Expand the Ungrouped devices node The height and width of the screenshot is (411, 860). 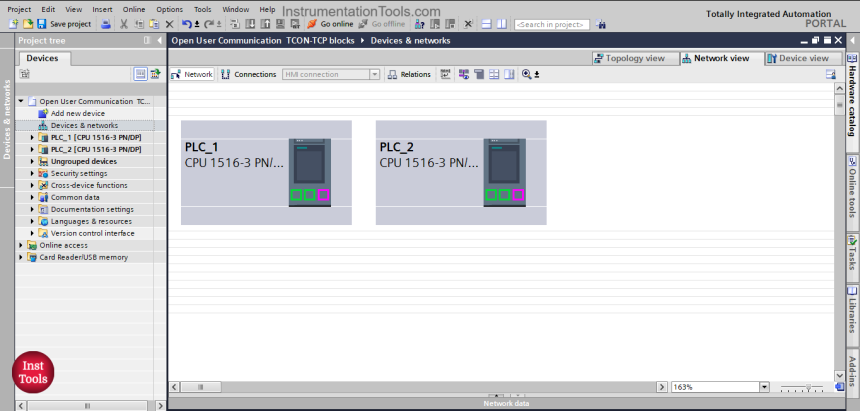click(32, 161)
